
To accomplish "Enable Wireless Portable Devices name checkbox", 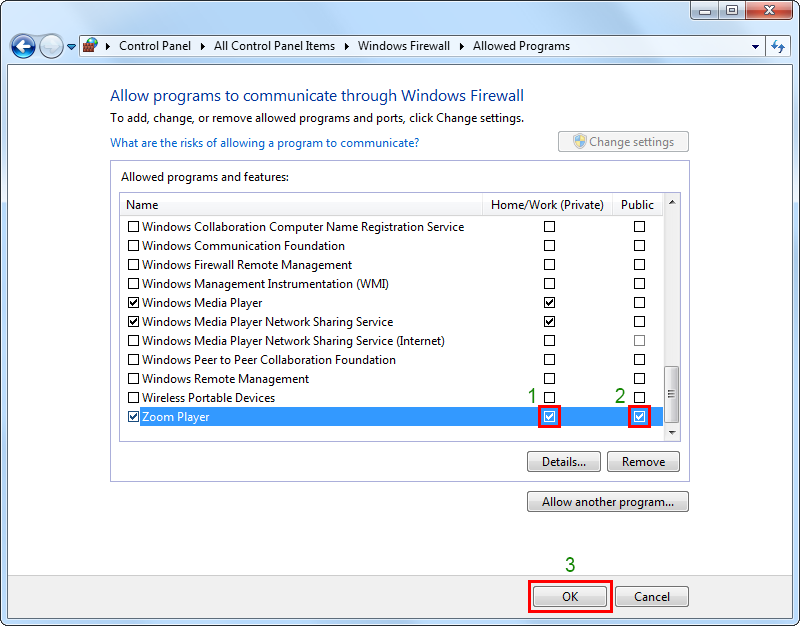I will (x=133, y=397).
